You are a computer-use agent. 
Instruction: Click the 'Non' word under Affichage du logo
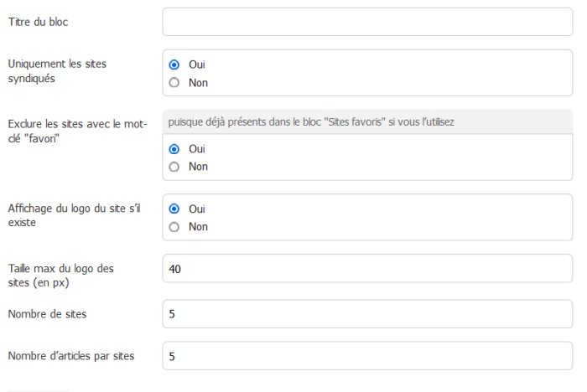pyautogui.click(x=198, y=227)
